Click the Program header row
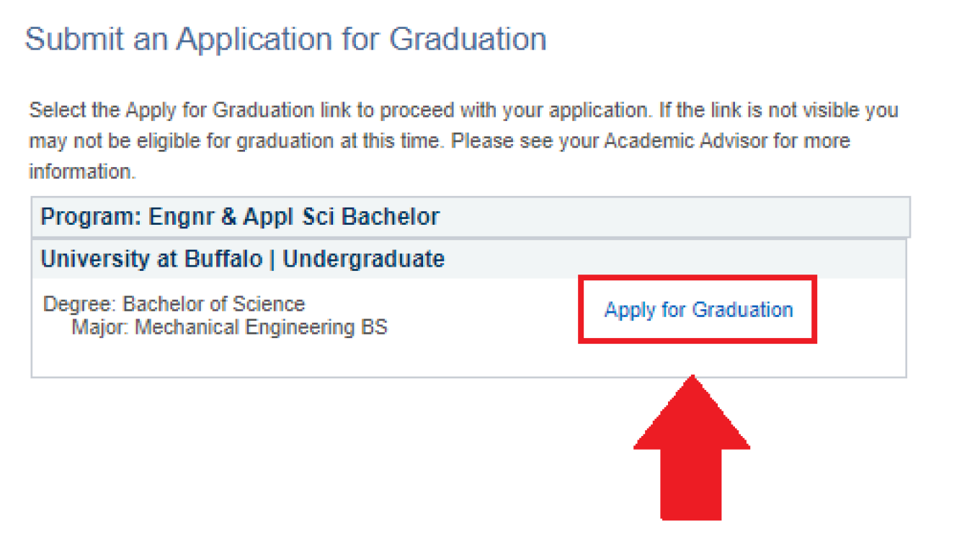Viewport: 980px width, 534px height. pyautogui.click(x=470, y=217)
